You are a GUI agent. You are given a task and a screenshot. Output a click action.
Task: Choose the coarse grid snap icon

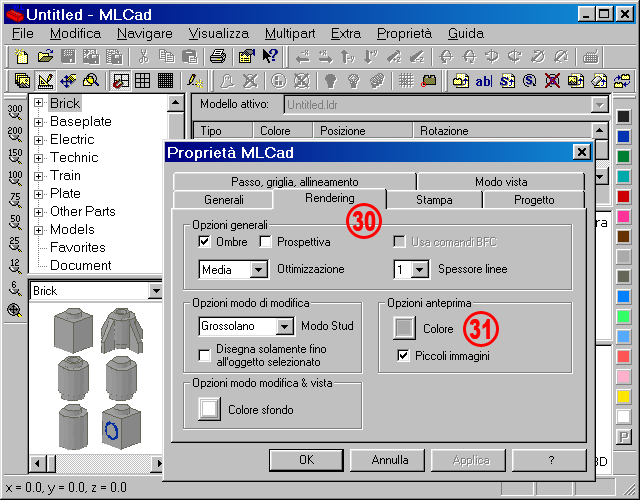120,81
